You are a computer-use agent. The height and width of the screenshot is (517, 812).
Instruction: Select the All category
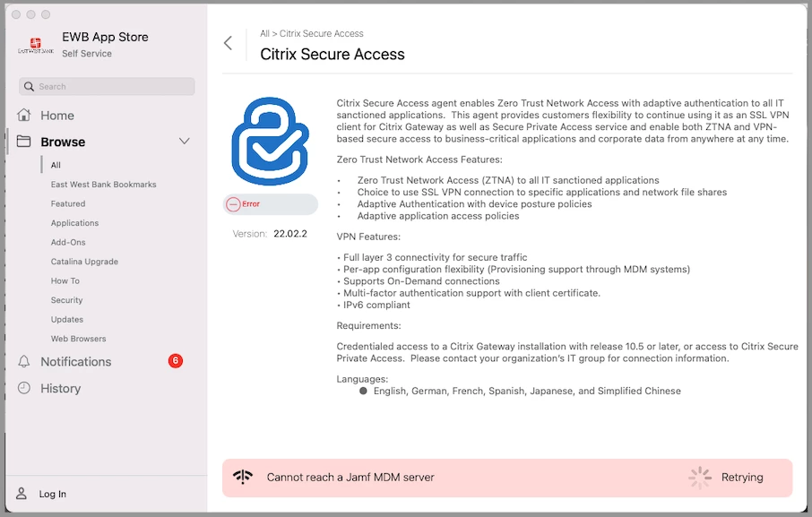[x=56, y=165]
